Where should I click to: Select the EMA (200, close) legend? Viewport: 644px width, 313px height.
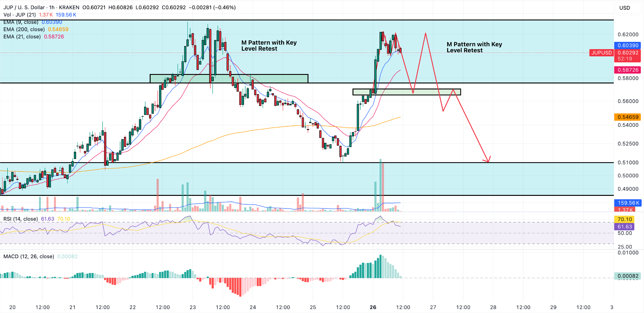point(24,29)
